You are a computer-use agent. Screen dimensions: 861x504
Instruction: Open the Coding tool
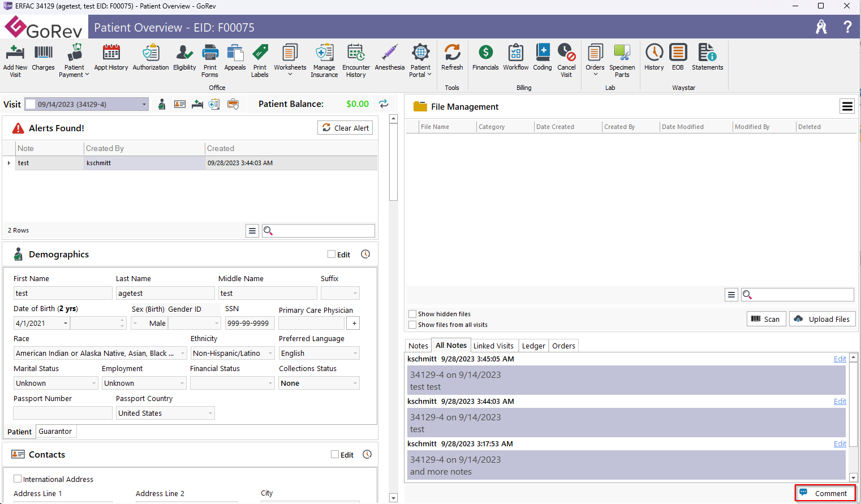pos(543,57)
